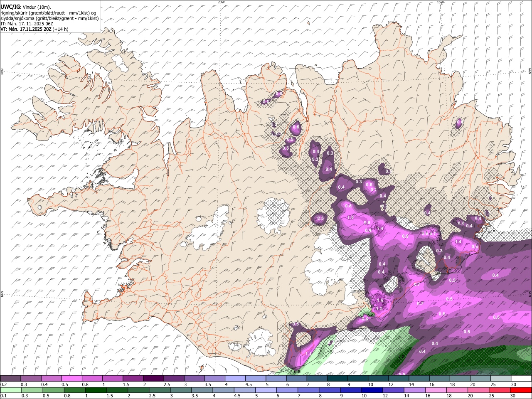Click the 'rigning/skúrir' legend description line
The image size is (532, 399).
48,13
